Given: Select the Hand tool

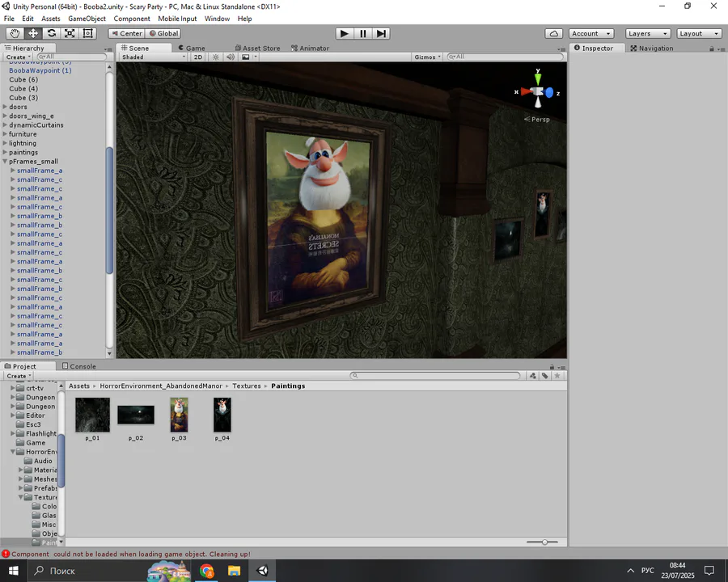Looking at the screenshot, I should point(15,33).
